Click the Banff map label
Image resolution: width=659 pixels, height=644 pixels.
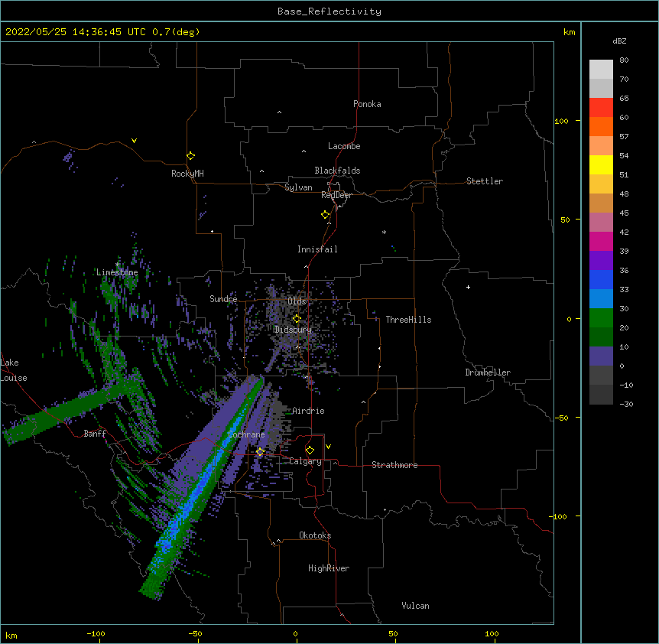[x=95, y=434]
